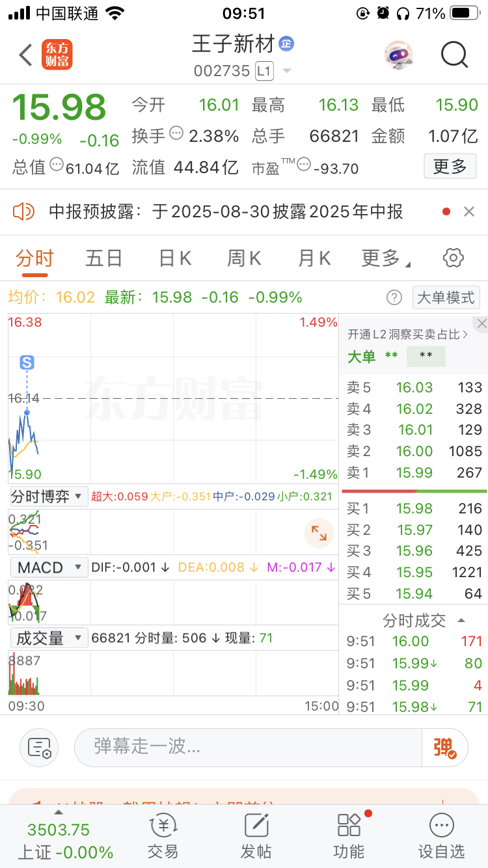Switch to 周K chart tab
Viewport: 488px width, 868px height.
click(x=244, y=258)
